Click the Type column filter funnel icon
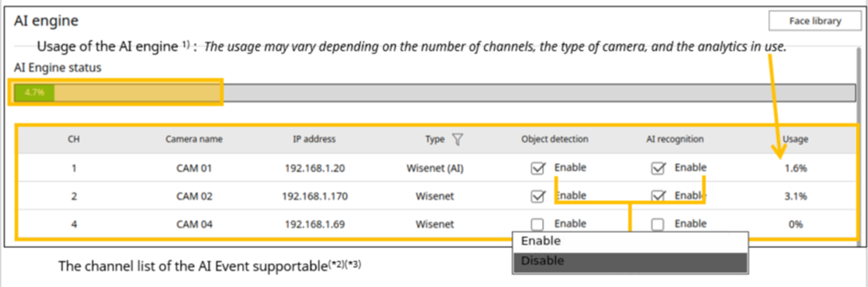The image size is (868, 287). [x=457, y=140]
